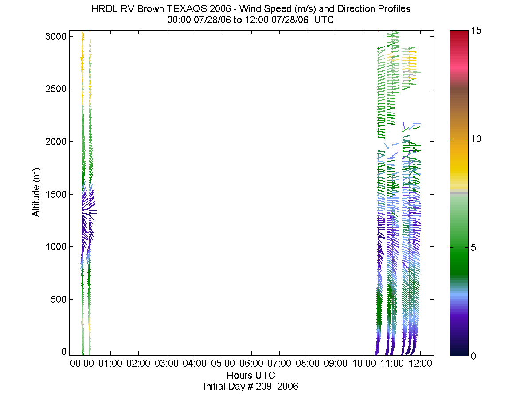Pick the dark navy bottom of the colorbar
Viewport: 532px width, 399px height.
pyautogui.click(x=459, y=351)
